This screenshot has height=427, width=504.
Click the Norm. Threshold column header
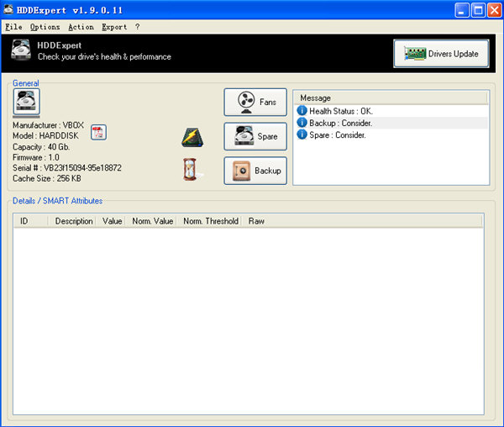pos(209,221)
